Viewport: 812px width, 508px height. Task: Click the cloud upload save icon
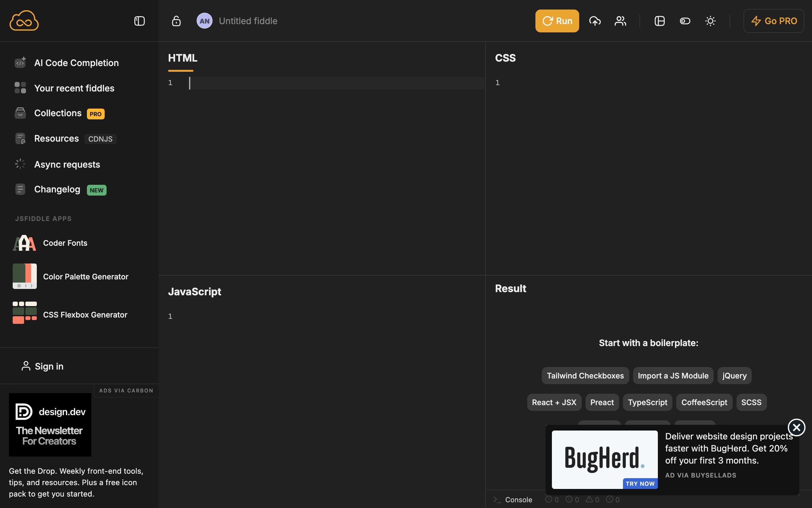point(595,21)
